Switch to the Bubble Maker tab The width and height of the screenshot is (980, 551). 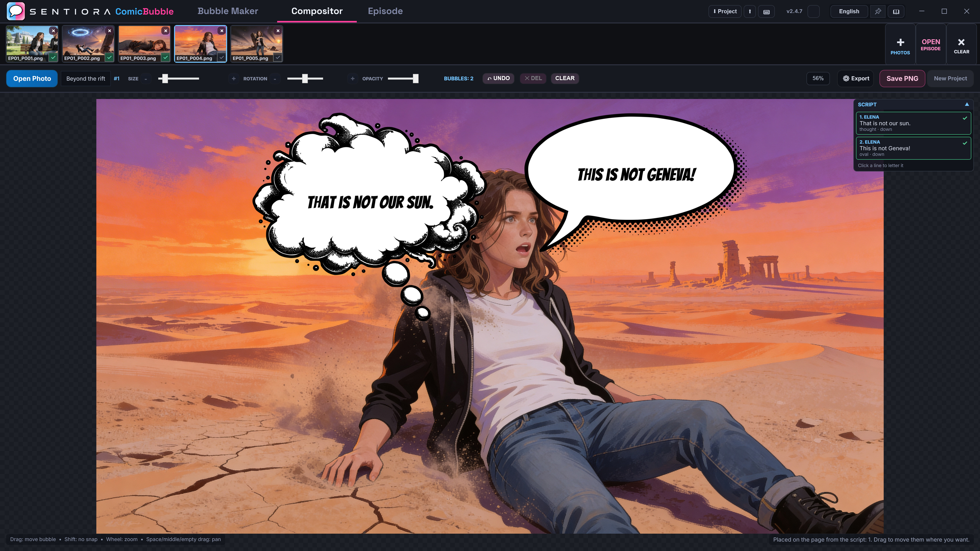point(227,11)
